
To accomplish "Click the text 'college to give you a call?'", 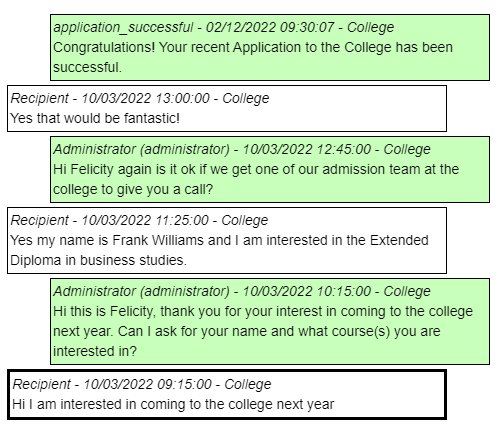I will pos(133,189).
